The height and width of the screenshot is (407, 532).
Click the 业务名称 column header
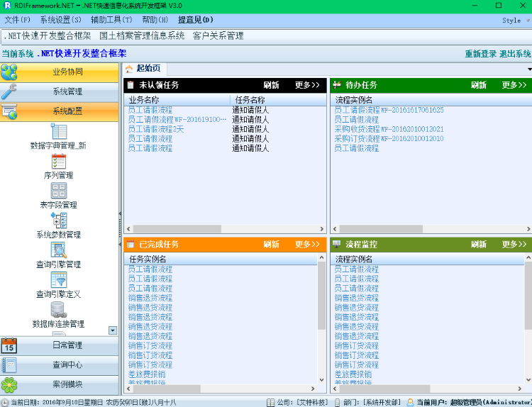[x=177, y=100]
